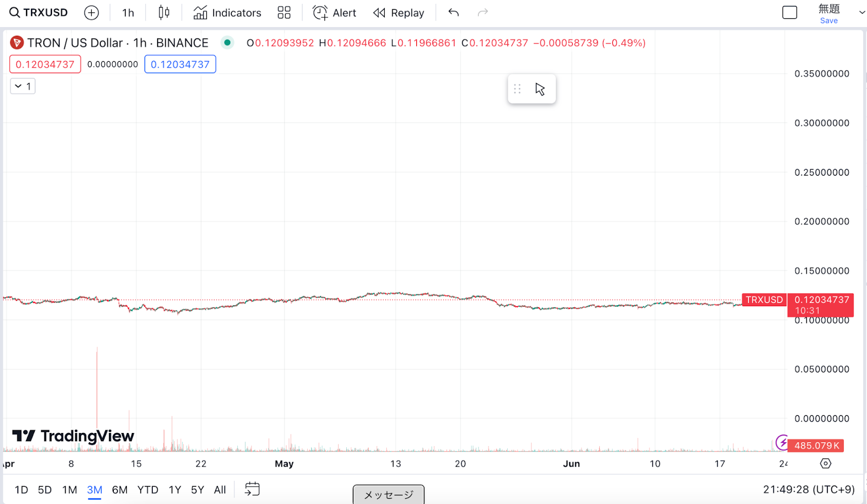
Task: Click the Jun label on time axis
Action: (x=571, y=464)
